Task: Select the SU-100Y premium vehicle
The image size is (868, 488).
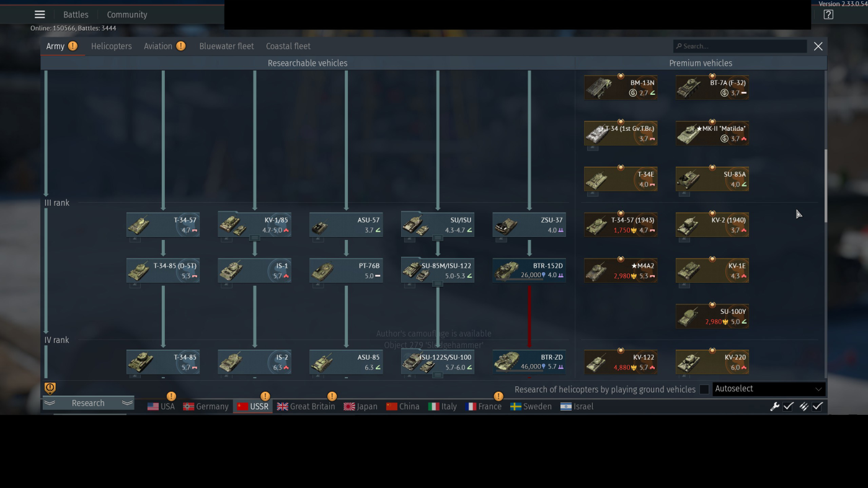Action: [x=712, y=316]
